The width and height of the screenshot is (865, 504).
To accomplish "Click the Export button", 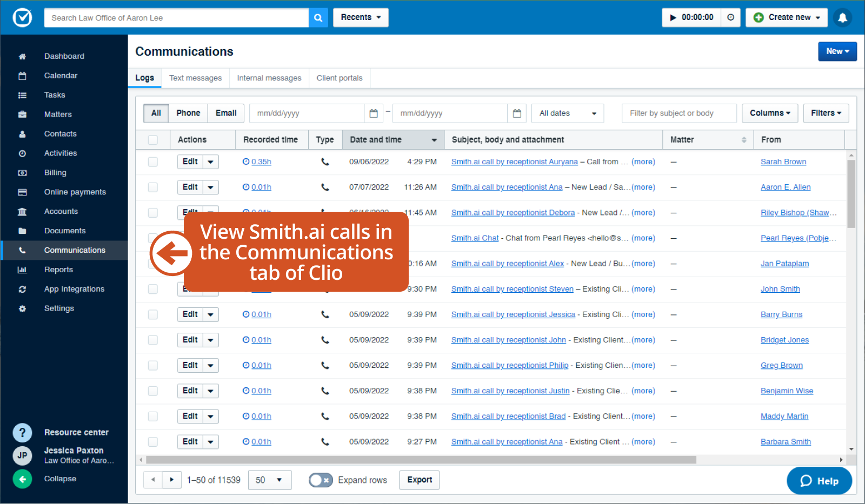I will point(419,480).
